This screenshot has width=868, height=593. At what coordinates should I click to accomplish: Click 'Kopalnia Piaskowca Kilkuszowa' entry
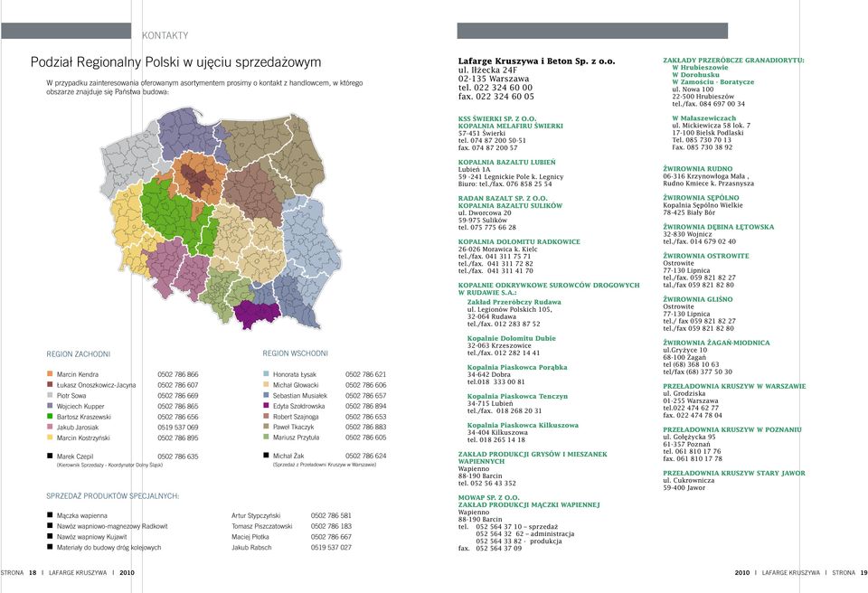click(523, 425)
